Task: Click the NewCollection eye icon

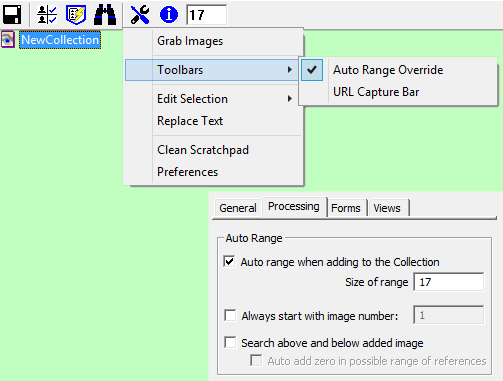Action: click(8, 40)
